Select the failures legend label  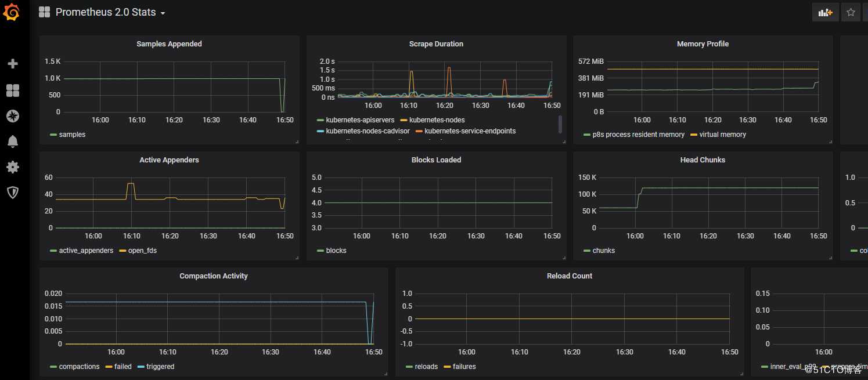(x=464, y=367)
